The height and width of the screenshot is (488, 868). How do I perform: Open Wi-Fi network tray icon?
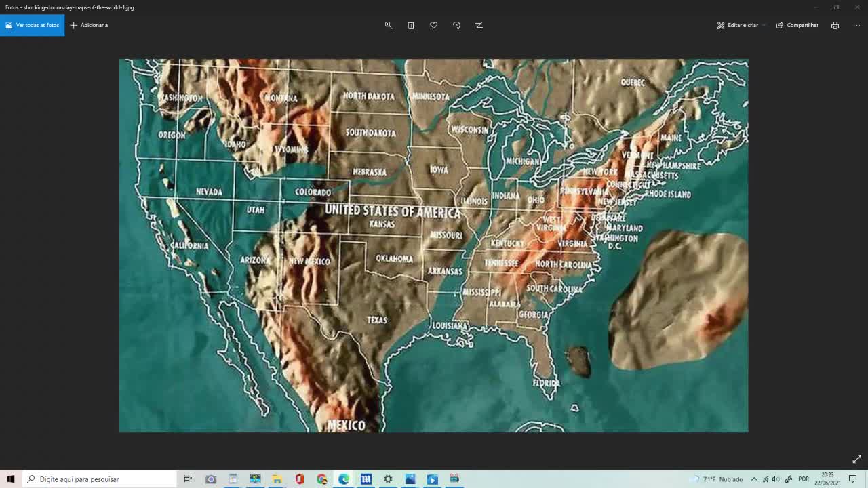click(x=766, y=479)
